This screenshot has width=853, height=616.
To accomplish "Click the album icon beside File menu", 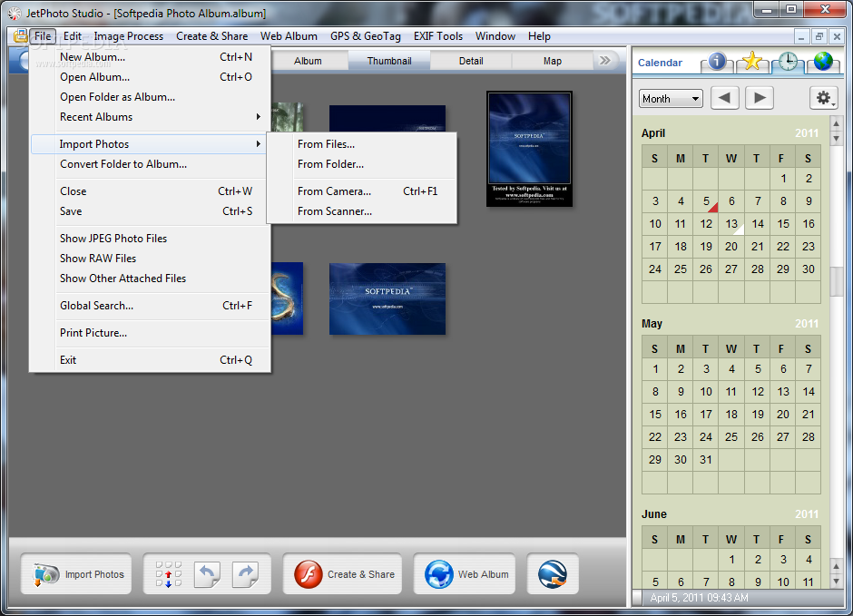I will pos(20,36).
